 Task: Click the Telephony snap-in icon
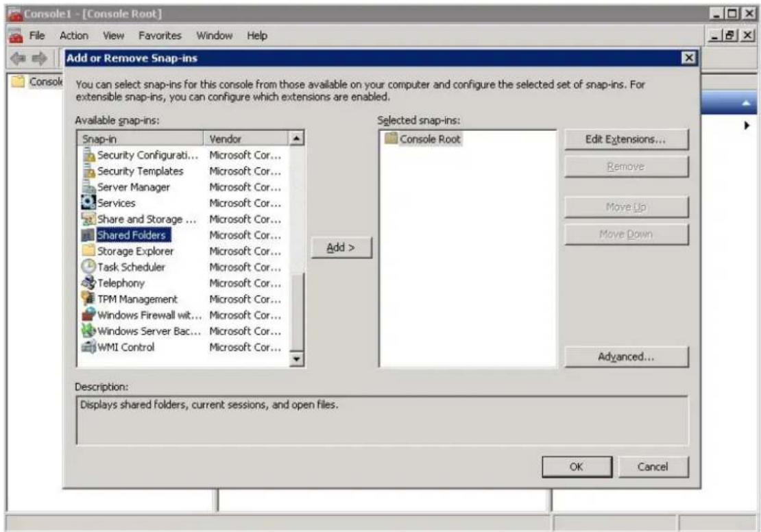click(89, 282)
